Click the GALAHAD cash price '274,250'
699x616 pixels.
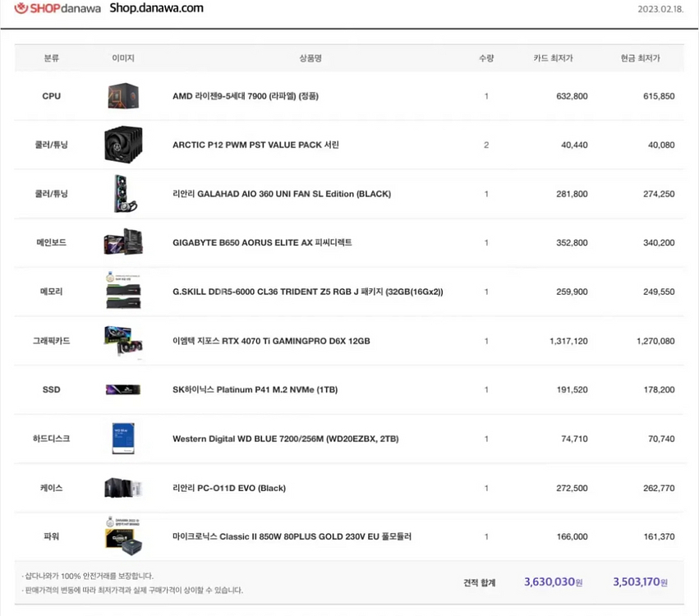659,194
